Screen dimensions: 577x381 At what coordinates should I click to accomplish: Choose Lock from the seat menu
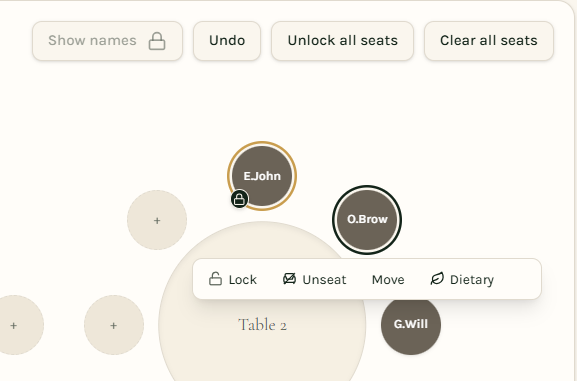tap(233, 279)
